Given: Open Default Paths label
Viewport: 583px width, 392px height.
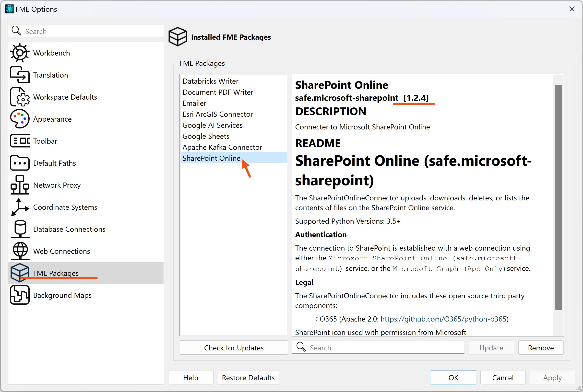Looking at the screenshot, I should (55, 163).
